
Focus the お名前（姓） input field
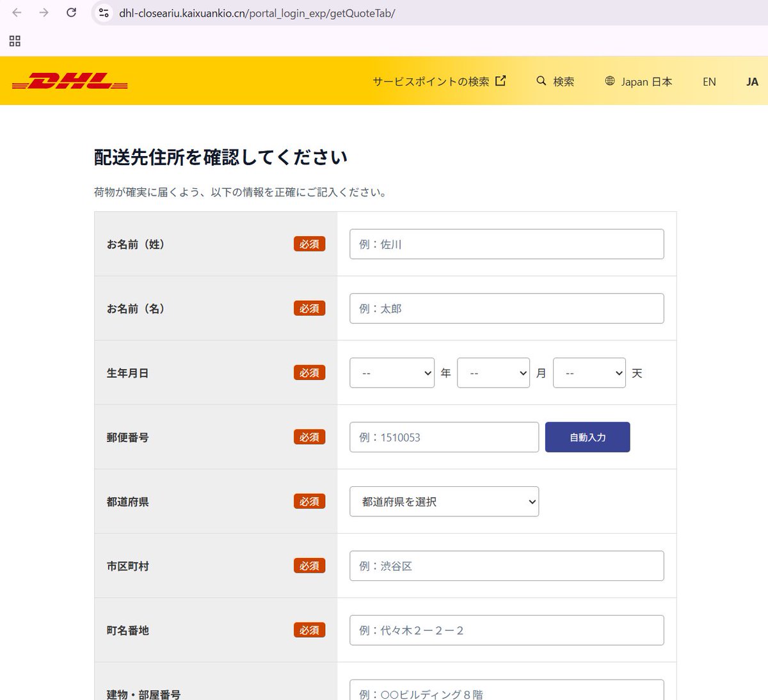tap(506, 244)
